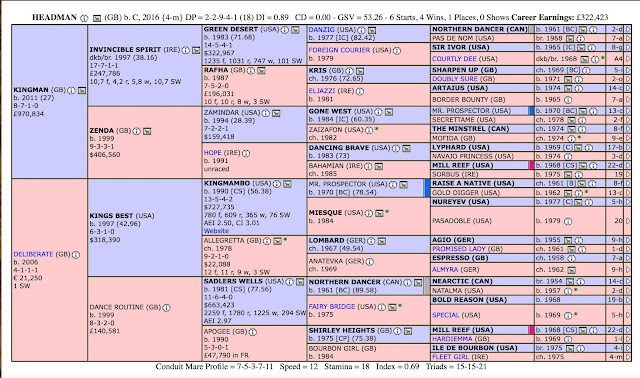Click the photo icon for DANCING BRAVE
Viewport: 640px width, 378px height.
pyautogui.click(x=407, y=148)
